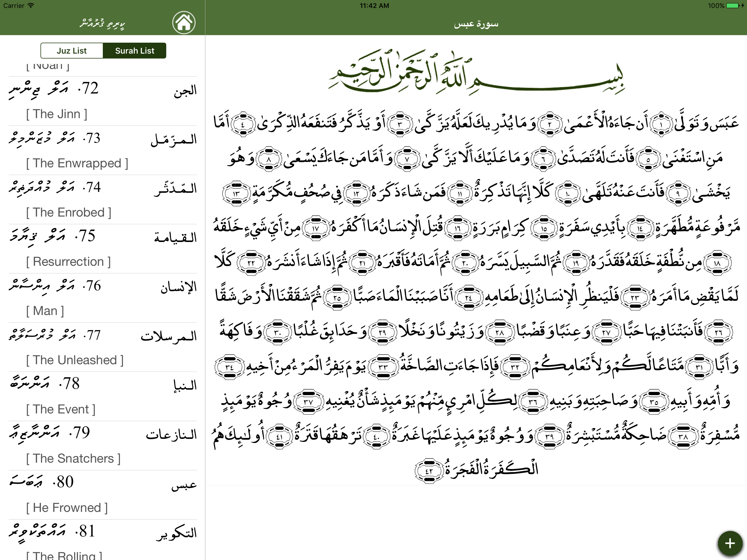Tap the Arabic name النازعات in list
This screenshot has height=560, width=747.
(171, 434)
